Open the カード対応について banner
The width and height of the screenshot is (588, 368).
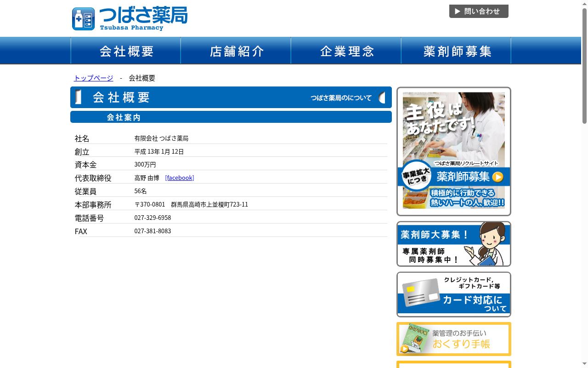454,294
